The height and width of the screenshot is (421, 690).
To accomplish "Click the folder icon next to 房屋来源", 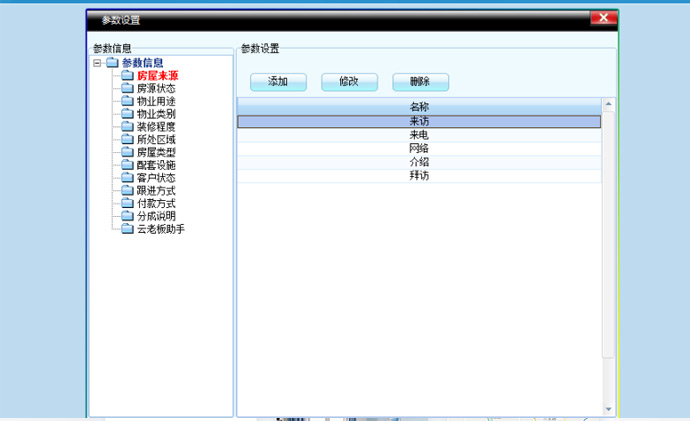I will pyautogui.click(x=127, y=75).
